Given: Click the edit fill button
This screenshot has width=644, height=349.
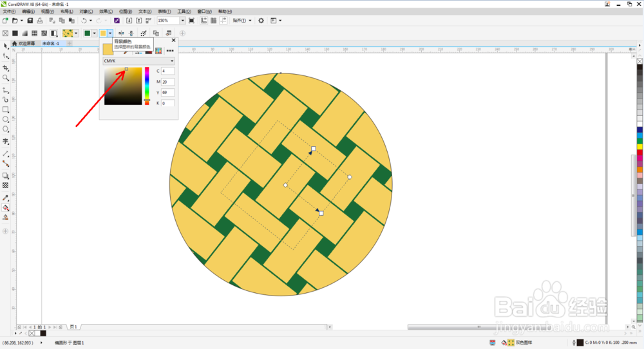Looking at the screenshot, I should (168, 33).
